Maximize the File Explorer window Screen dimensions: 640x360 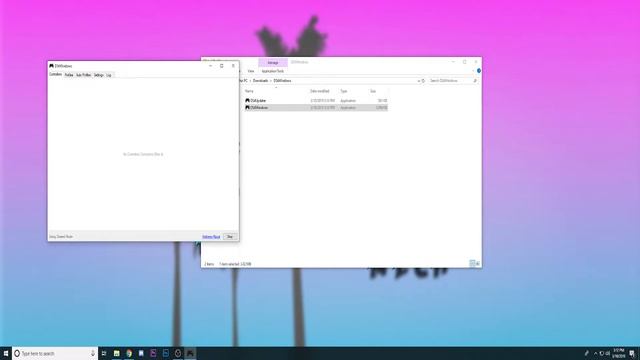[x=464, y=62]
